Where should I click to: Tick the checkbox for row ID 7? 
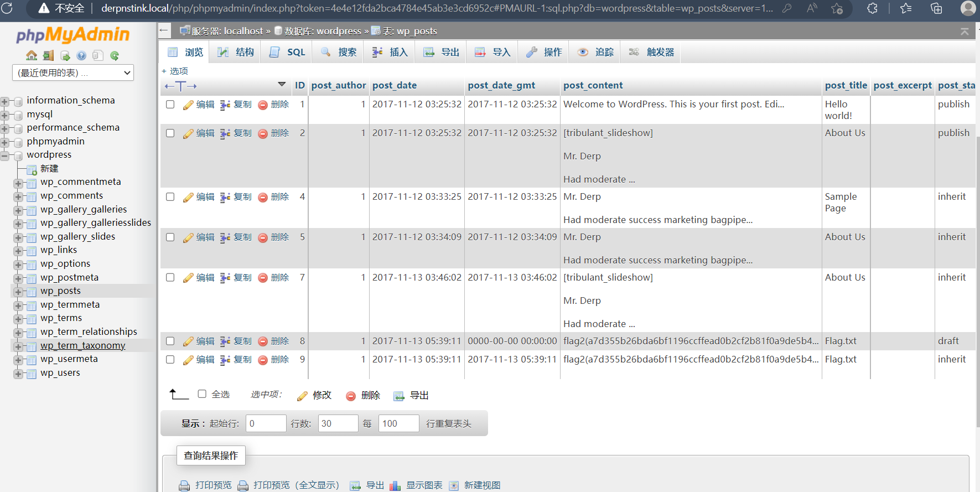point(170,277)
